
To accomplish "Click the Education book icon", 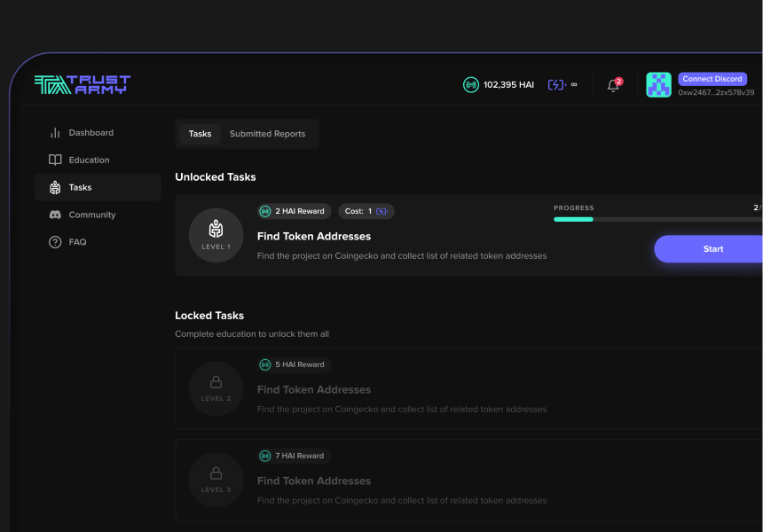I will [x=55, y=160].
